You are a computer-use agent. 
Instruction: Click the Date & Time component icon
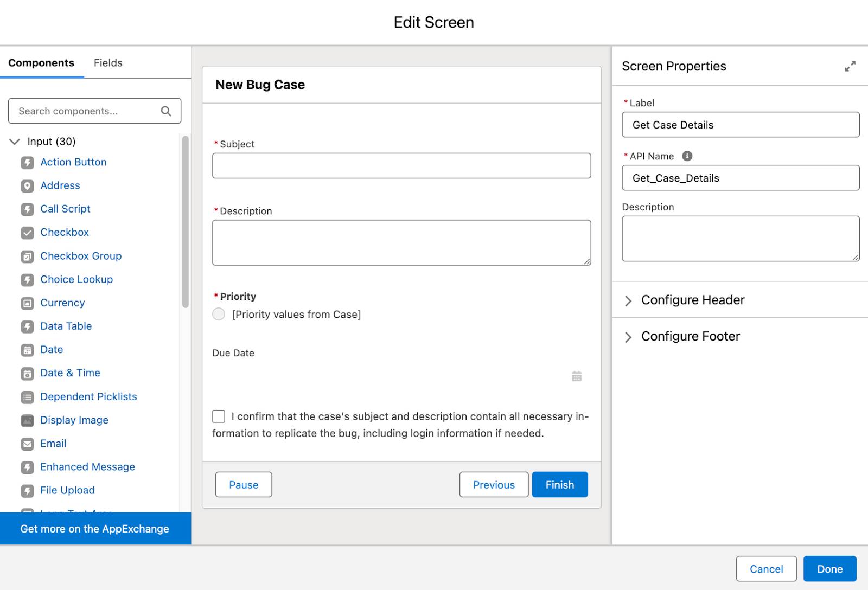(27, 374)
